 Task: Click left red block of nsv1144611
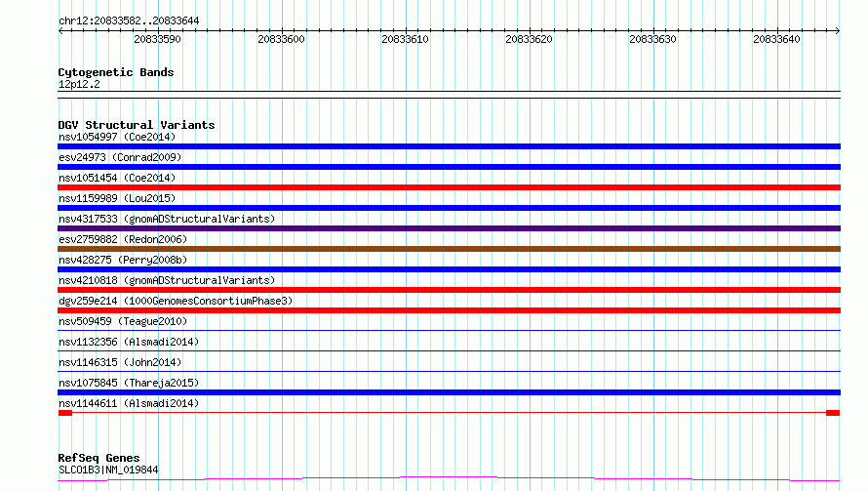(x=65, y=413)
